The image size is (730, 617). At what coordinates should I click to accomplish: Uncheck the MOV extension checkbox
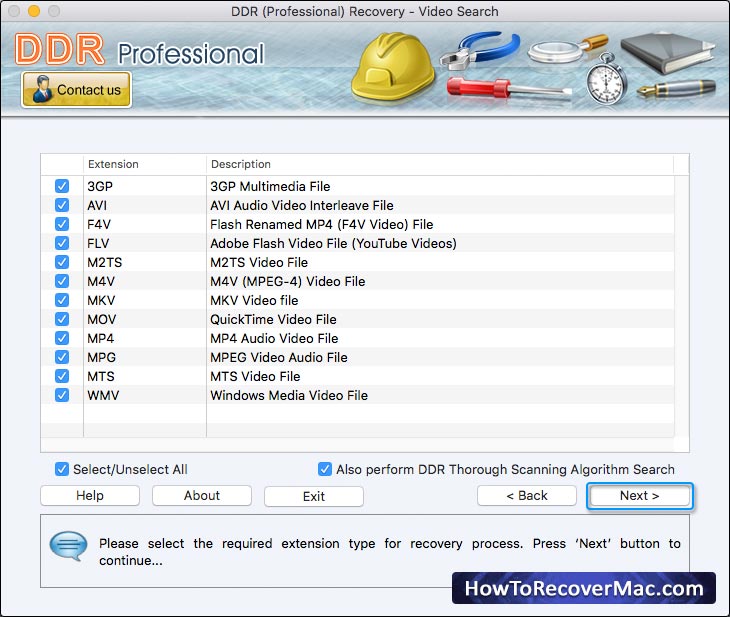tap(62, 319)
